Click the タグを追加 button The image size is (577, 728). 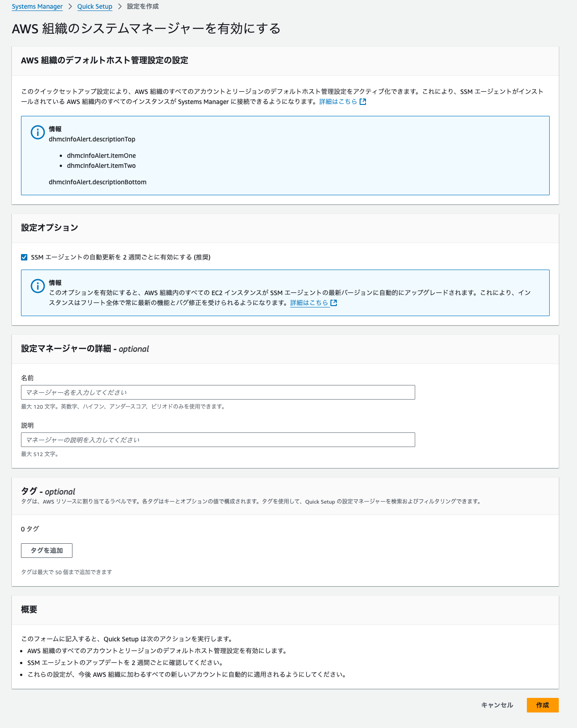pyautogui.click(x=46, y=551)
